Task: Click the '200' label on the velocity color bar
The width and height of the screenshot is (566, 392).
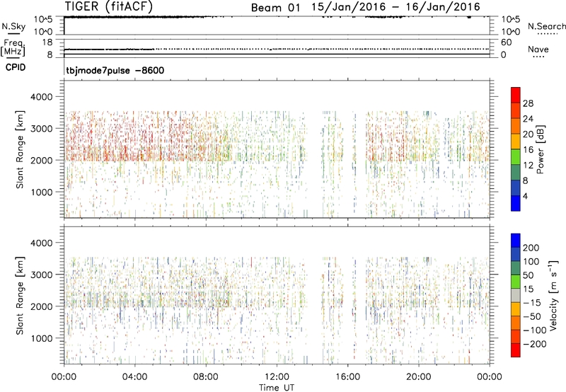Action: 531,248
